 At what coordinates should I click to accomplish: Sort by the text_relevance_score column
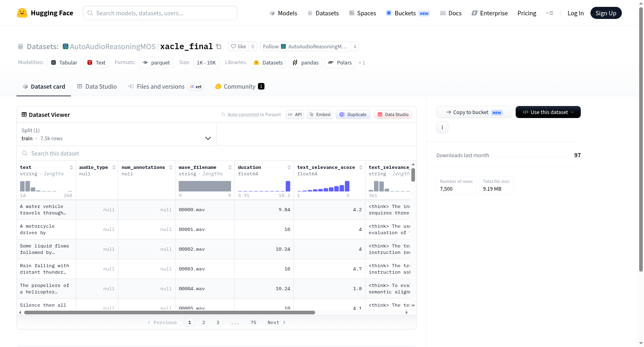pyautogui.click(x=361, y=167)
